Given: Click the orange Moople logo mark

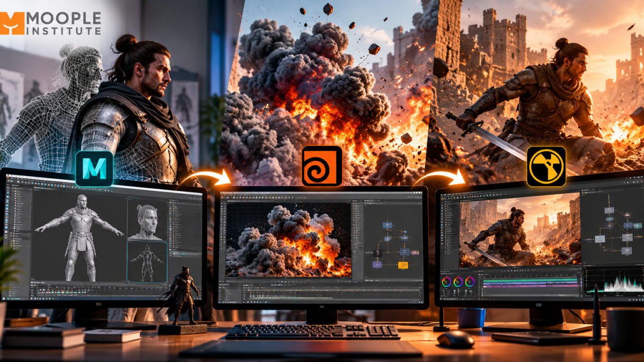Looking at the screenshot, I should tap(12, 23).
